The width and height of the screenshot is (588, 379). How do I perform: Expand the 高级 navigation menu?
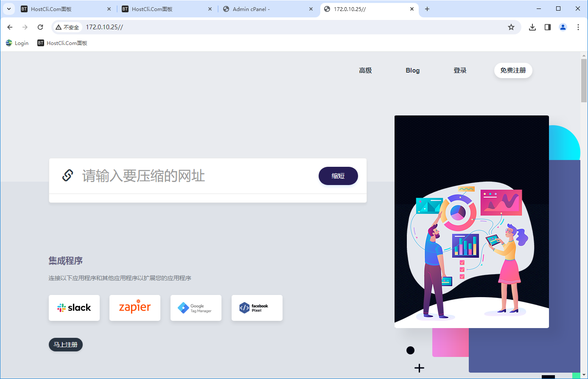(365, 70)
